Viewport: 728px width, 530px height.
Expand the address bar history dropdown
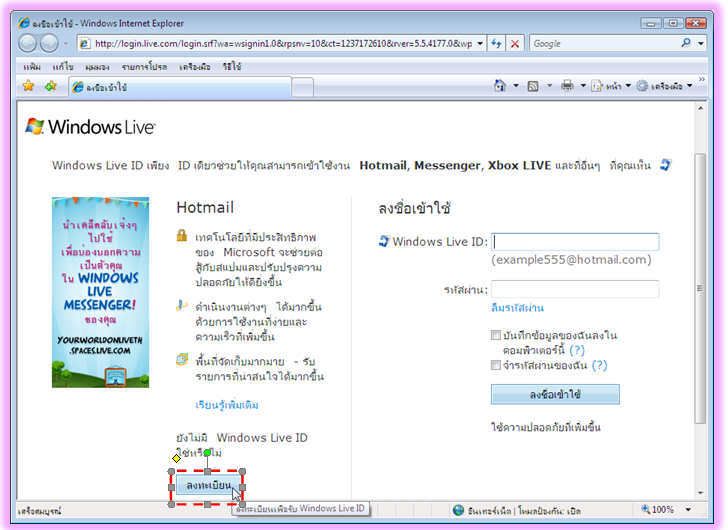(x=480, y=44)
